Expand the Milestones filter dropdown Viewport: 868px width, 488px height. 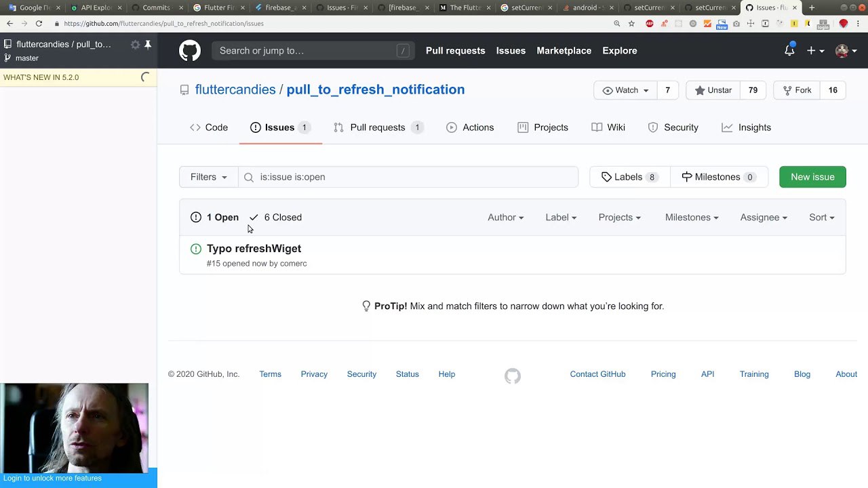(692, 218)
